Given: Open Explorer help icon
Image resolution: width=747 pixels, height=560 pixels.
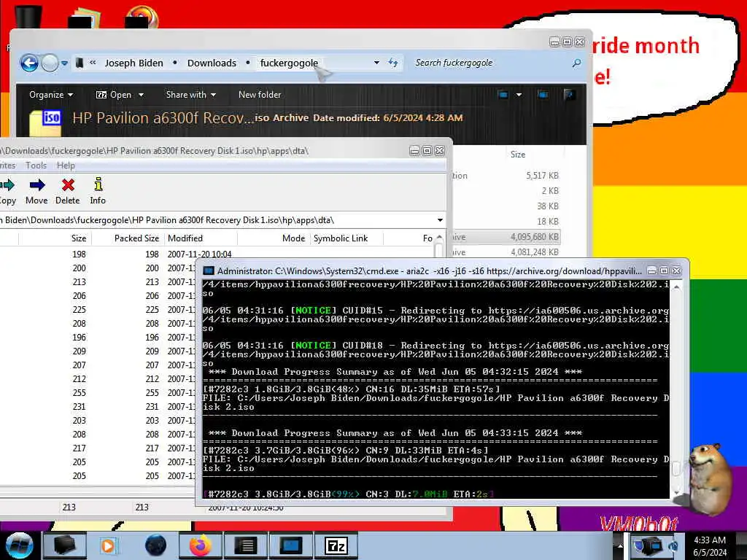Looking at the screenshot, I should (x=568, y=95).
